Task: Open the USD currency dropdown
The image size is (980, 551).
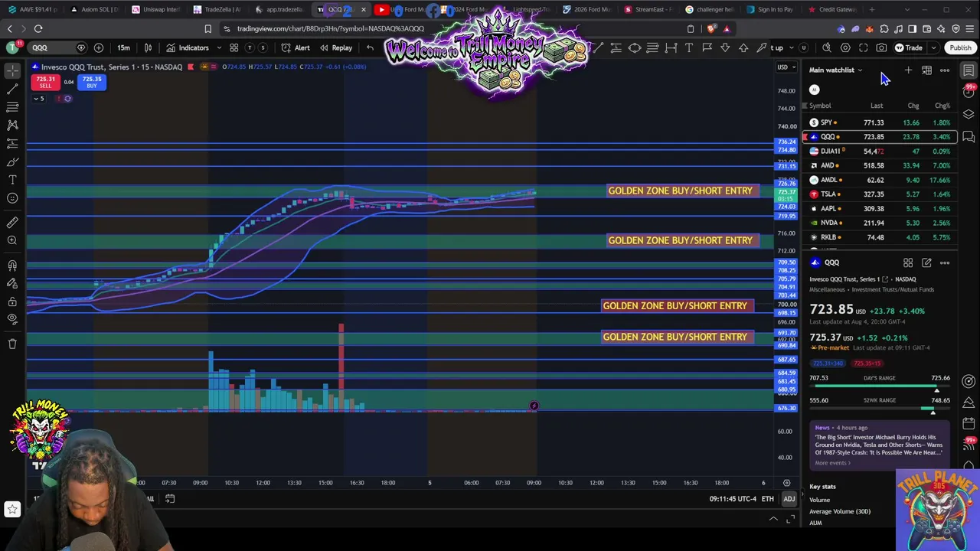Action: click(x=785, y=67)
